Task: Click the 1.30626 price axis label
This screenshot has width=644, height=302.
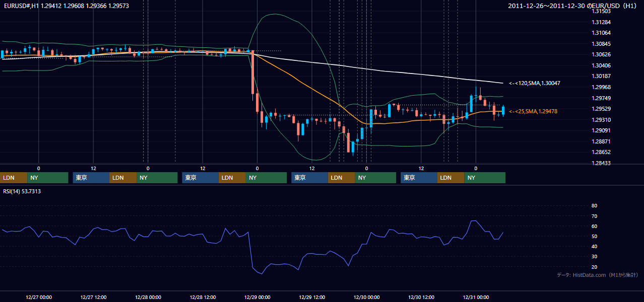Action: (601, 55)
